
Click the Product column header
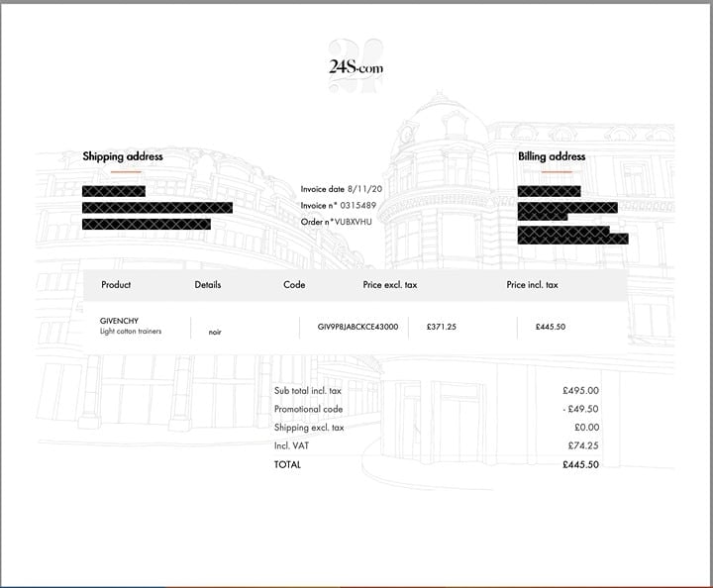click(x=116, y=284)
